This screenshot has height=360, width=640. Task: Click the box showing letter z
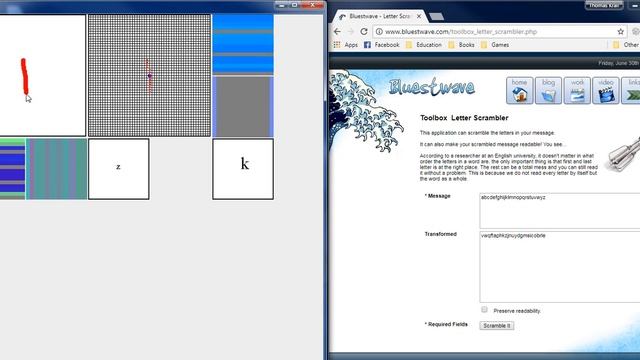coord(119,169)
